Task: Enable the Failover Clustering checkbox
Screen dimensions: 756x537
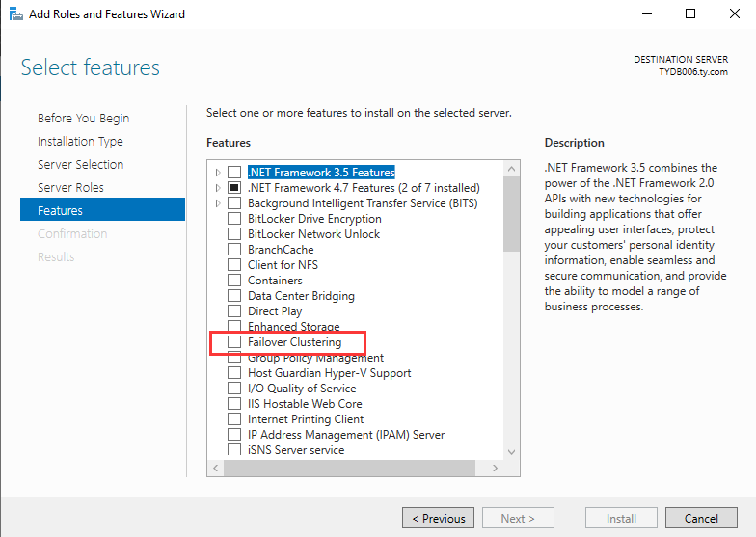Action: [234, 342]
